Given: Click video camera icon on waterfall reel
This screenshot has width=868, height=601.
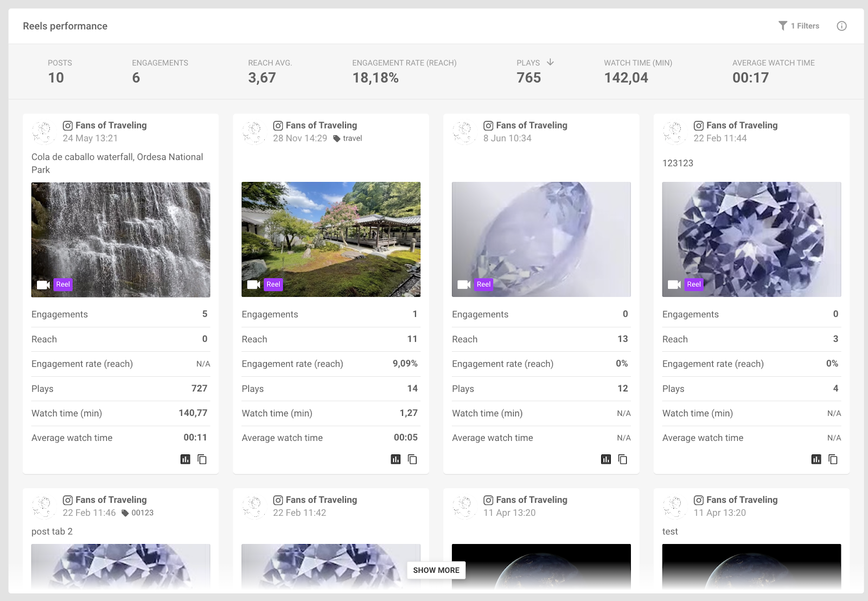Looking at the screenshot, I should point(43,284).
